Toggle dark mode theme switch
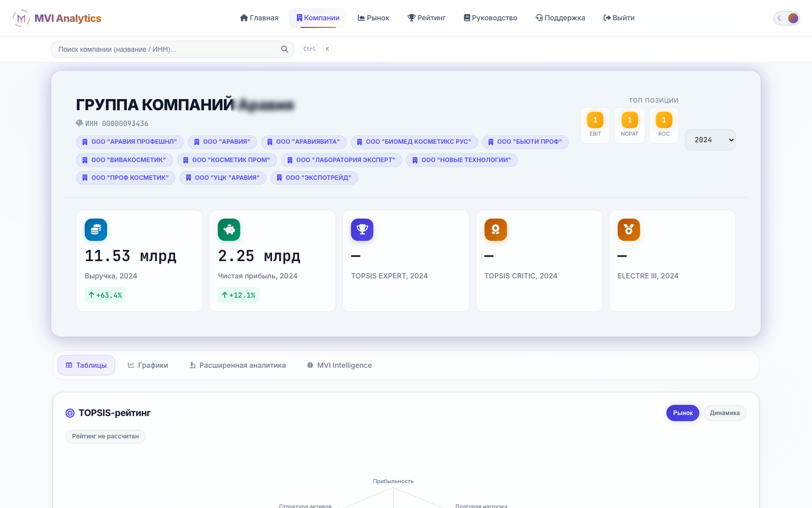 [x=787, y=18]
